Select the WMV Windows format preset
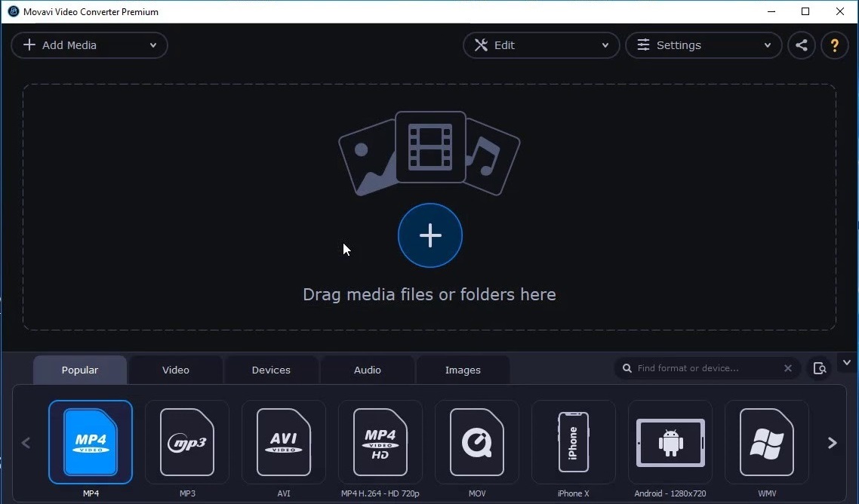Screen dimensions: 859x504 click(x=766, y=442)
